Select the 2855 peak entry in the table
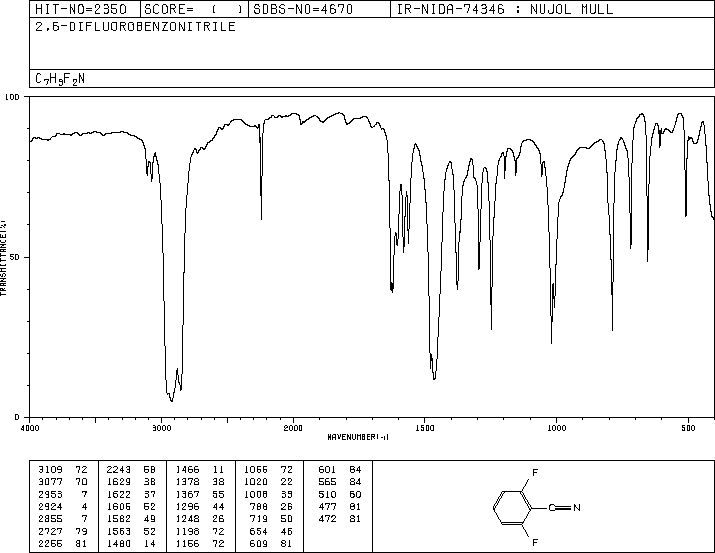Image resolution: width=715 pixels, height=553 pixels. click(63, 519)
